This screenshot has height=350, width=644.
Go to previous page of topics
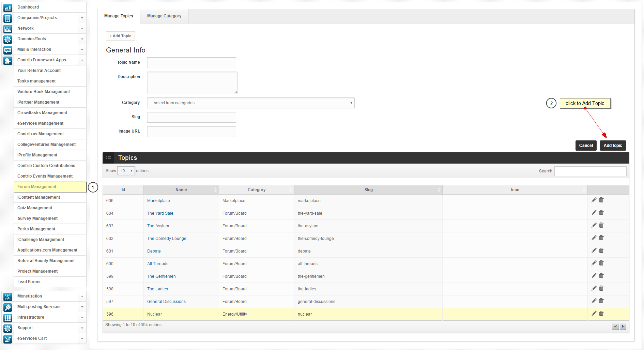[615, 327]
